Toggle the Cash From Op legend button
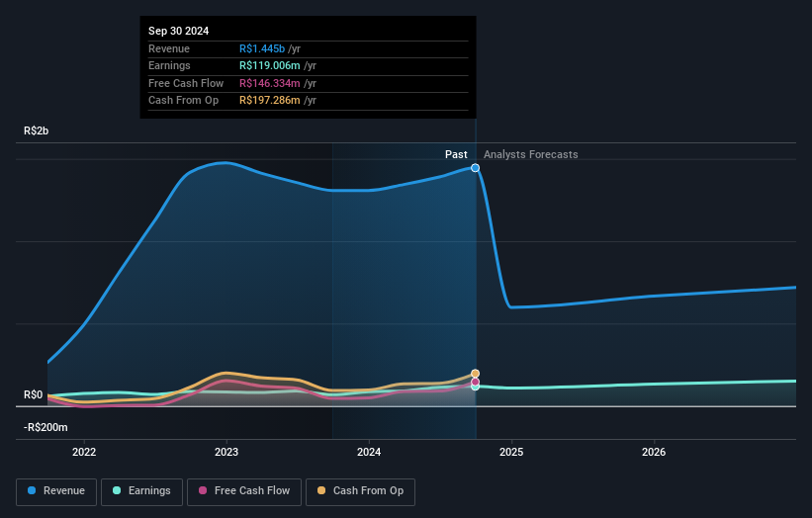Screen dimensions: 812x518 pos(360,491)
